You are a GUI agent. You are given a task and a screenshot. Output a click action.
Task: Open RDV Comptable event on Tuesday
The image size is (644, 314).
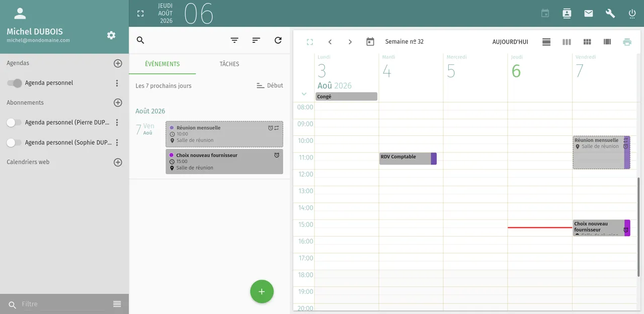tap(408, 159)
